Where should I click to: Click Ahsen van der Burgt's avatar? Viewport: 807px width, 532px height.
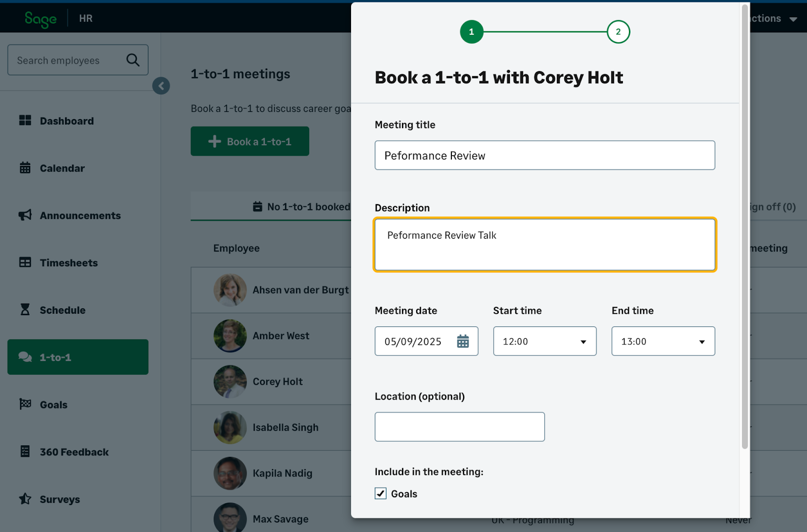click(x=230, y=290)
